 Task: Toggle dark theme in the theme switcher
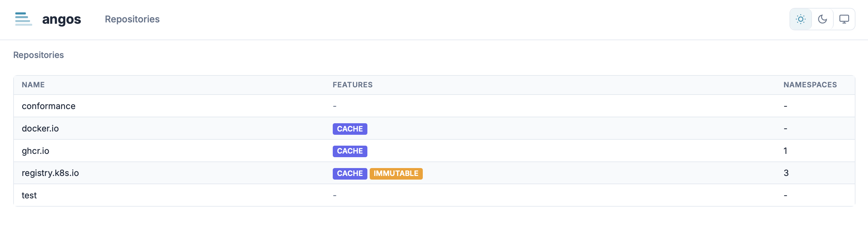[822, 19]
